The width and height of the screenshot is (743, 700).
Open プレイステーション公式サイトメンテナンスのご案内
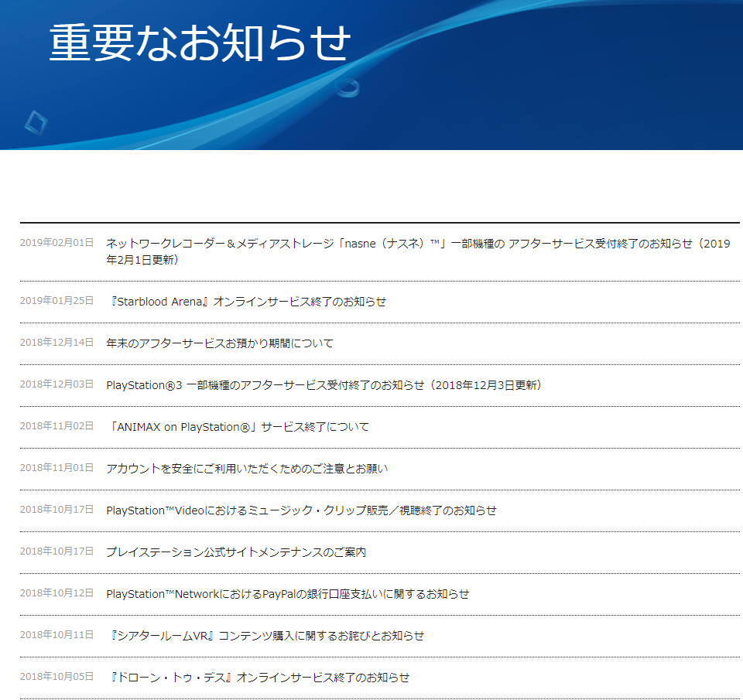[236, 552]
